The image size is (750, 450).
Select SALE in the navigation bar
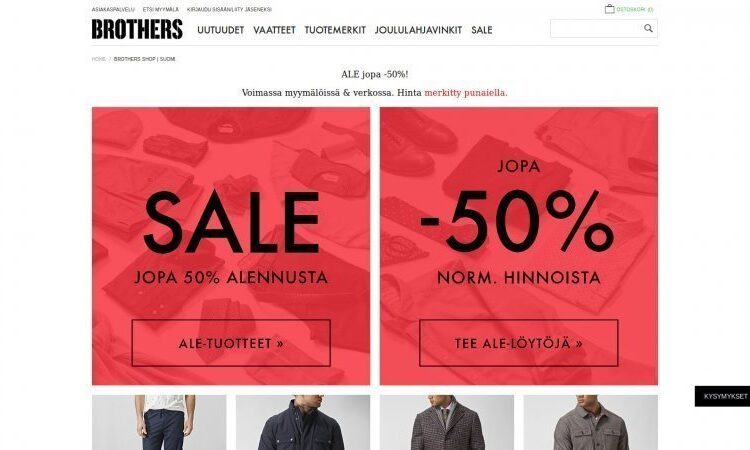point(482,30)
